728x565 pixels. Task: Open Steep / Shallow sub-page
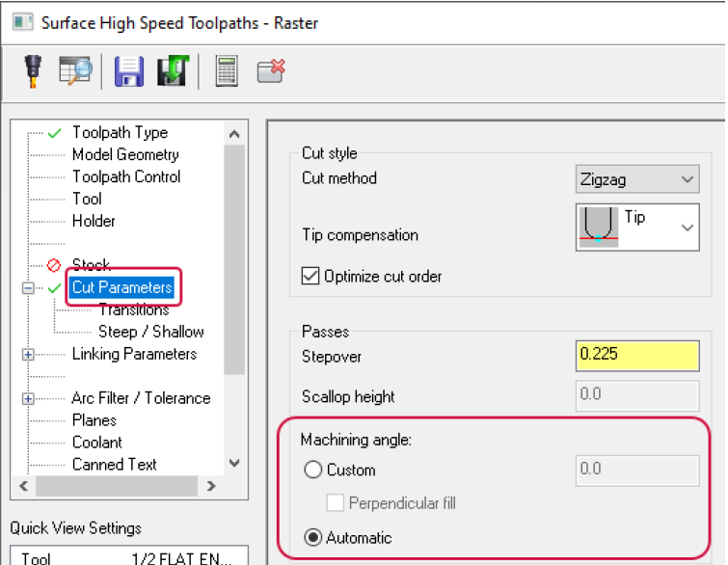[150, 332]
